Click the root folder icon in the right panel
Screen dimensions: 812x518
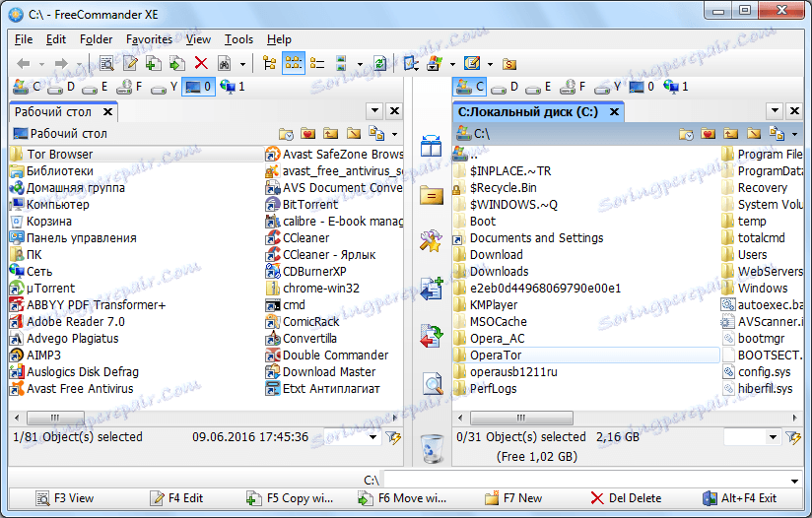(x=754, y=134)
